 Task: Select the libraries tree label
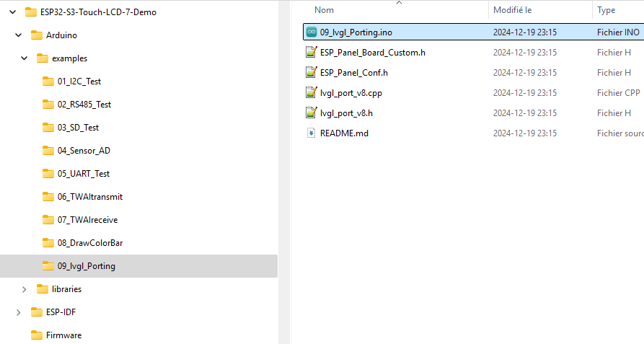pyautogui.click(x=66, y=289)
